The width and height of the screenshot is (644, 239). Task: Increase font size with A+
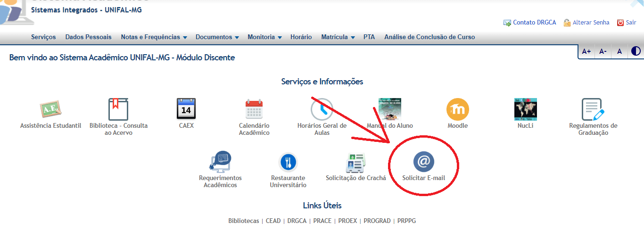[586, 51]
